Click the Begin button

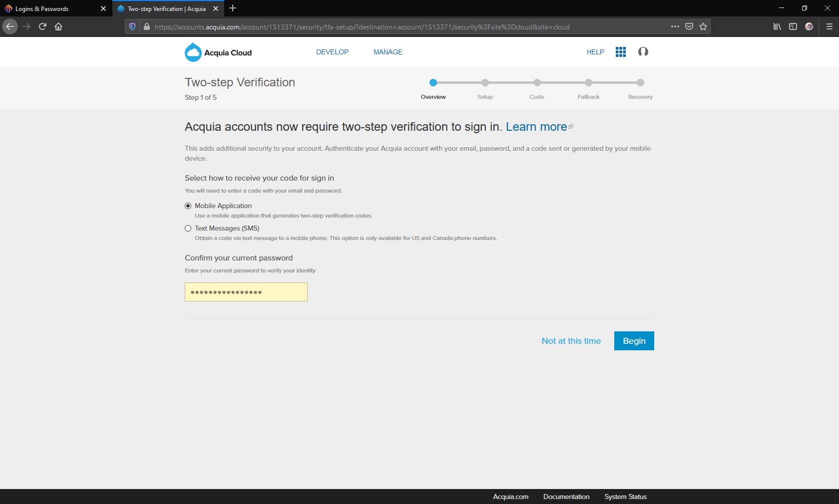pyautogui.click(x=634, y=341)
